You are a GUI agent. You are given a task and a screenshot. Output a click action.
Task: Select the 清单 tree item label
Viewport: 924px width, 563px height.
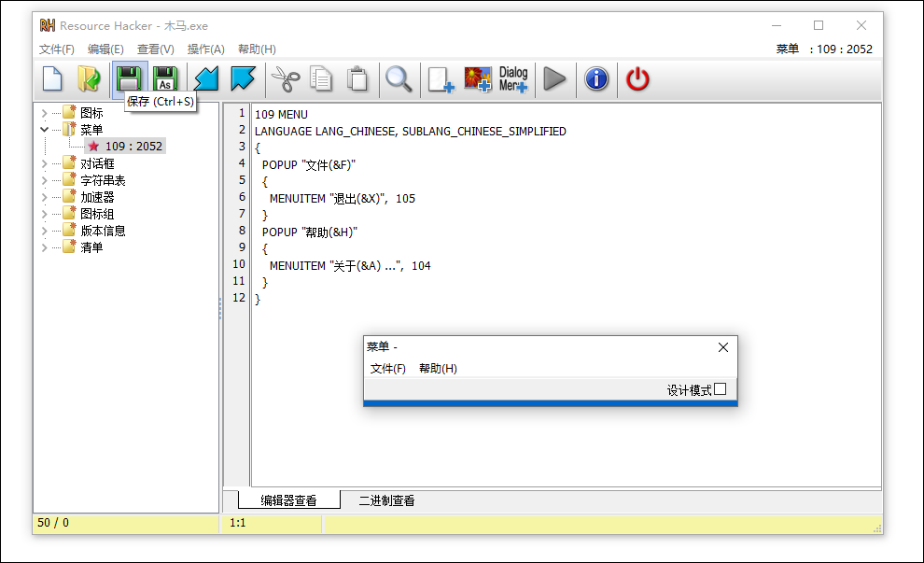tap(91, 247)
